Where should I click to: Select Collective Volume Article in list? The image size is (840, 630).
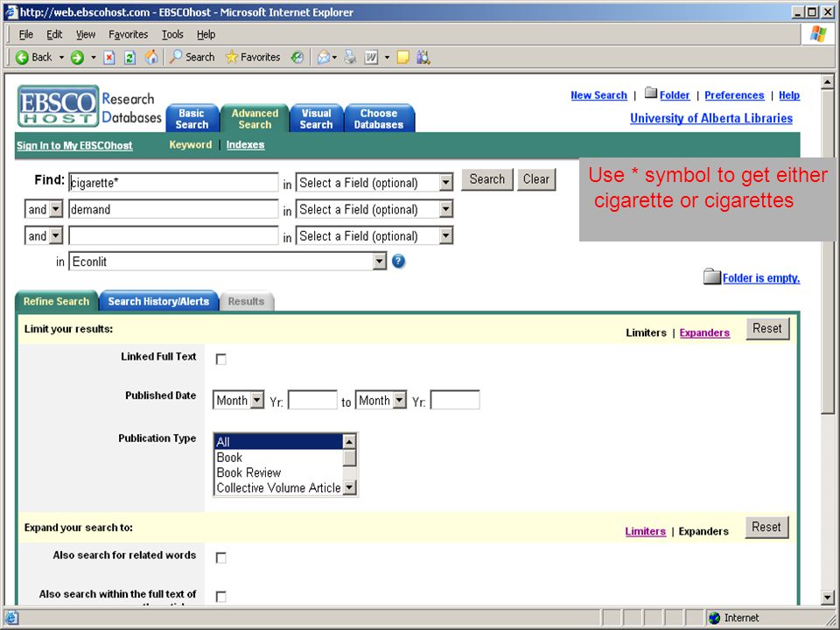click(278, 488)
